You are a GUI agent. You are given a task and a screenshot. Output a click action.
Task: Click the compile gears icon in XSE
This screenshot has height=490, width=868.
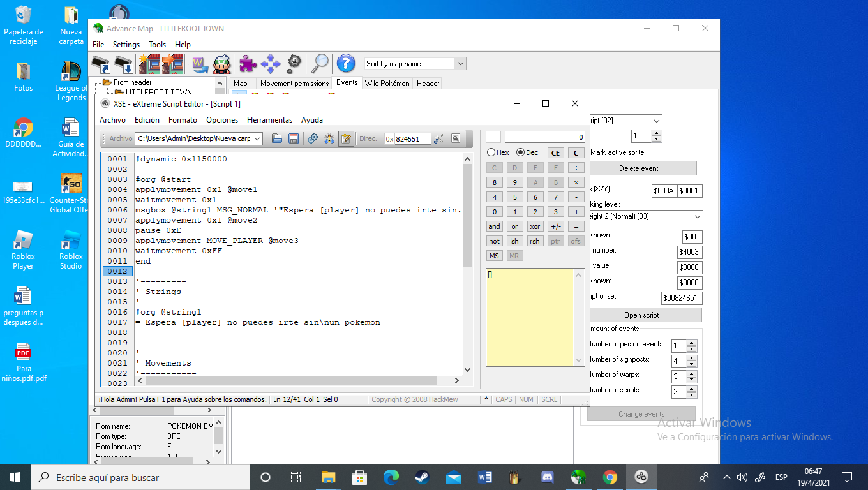pyautogui.click(x=312, y=138)
